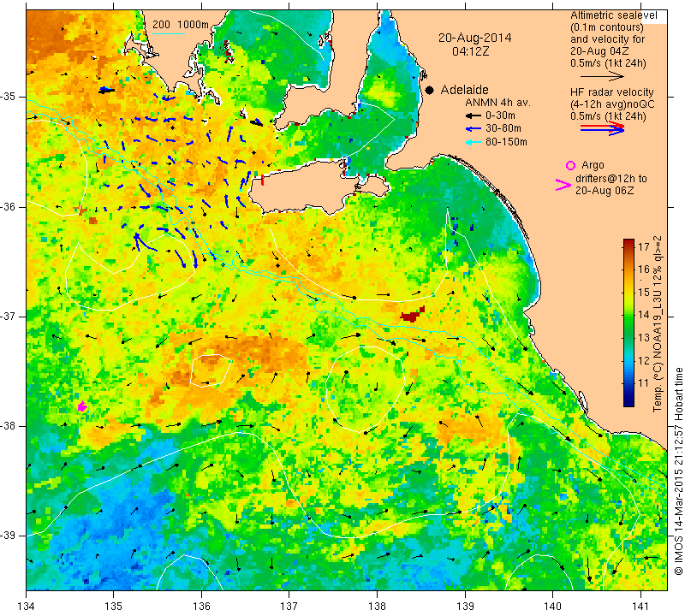
Task: Click the dark red warm patch near -37
Action: (412, 315)
